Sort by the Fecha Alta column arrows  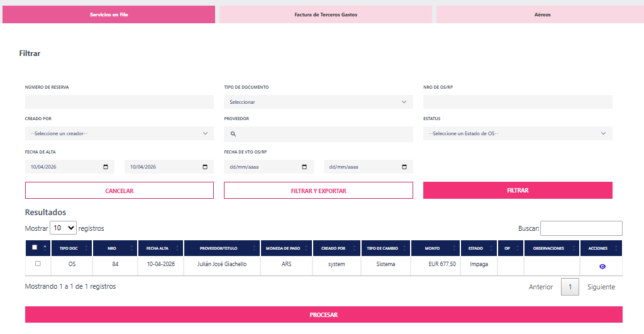click(x=177, y=248)
